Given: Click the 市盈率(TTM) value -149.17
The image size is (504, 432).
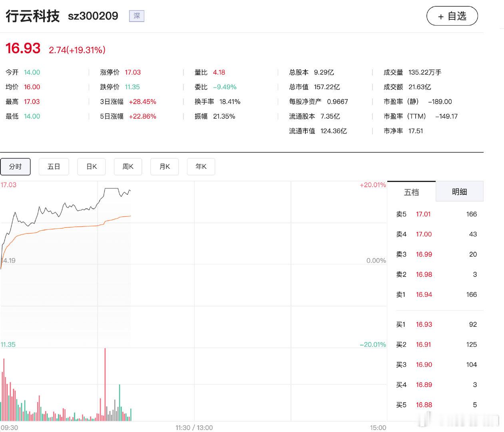Looking at the screenshot, I should [x=446, y=116].
